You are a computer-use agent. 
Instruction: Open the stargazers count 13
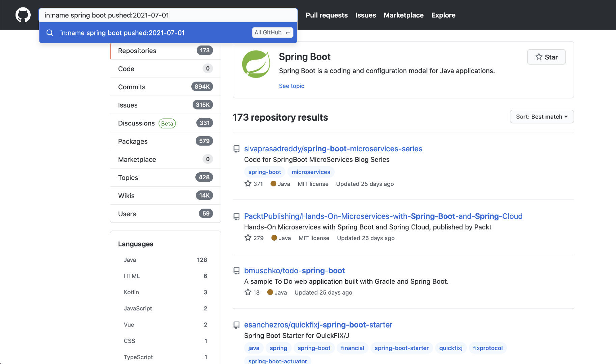(x=252, y=292)
